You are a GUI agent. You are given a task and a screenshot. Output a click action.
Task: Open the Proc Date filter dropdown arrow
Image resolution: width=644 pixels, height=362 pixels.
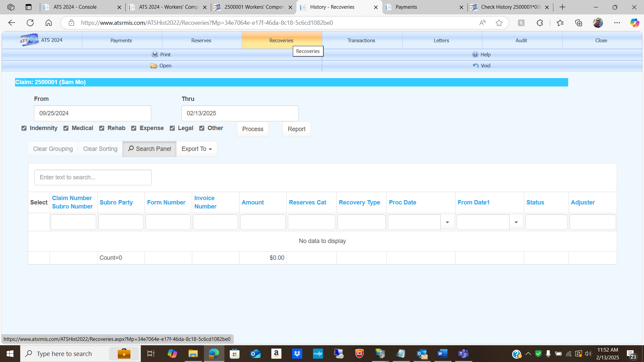pyautogui.click(x=447, y=222)
